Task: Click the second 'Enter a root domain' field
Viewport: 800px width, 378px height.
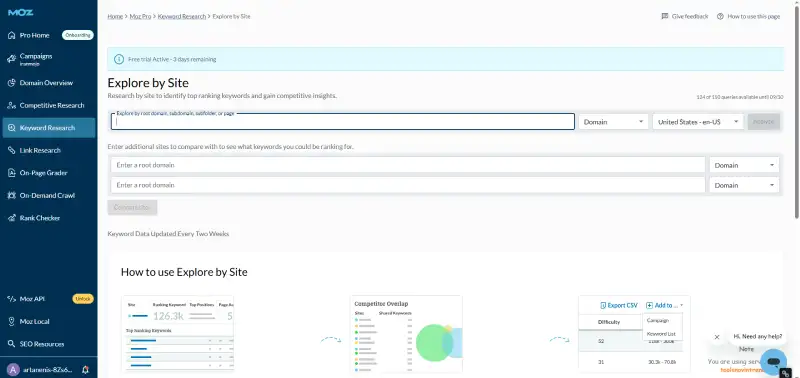Action: pyautogui.click(x=408, y=185)
